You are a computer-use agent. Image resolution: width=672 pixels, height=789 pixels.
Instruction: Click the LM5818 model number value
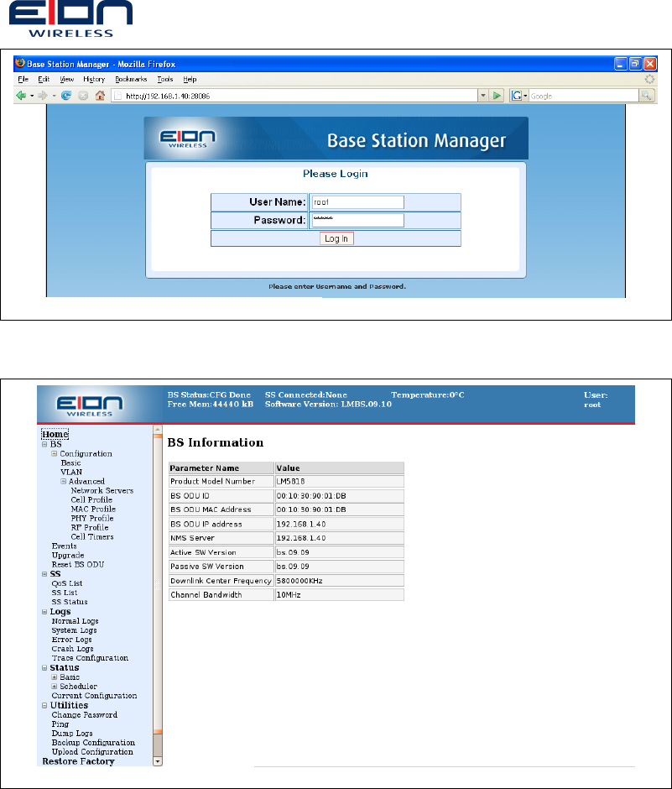(x=290, y=482)
